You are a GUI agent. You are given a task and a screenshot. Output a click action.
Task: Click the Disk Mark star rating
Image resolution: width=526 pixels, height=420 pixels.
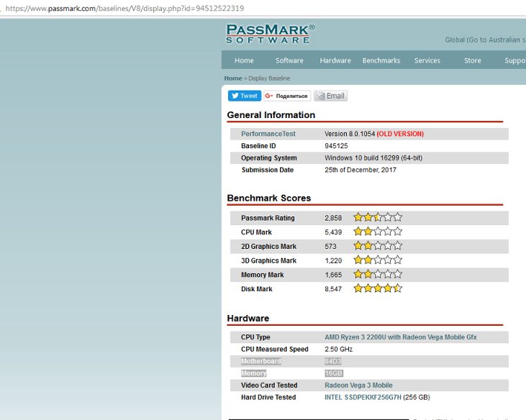tap(377, 288)
